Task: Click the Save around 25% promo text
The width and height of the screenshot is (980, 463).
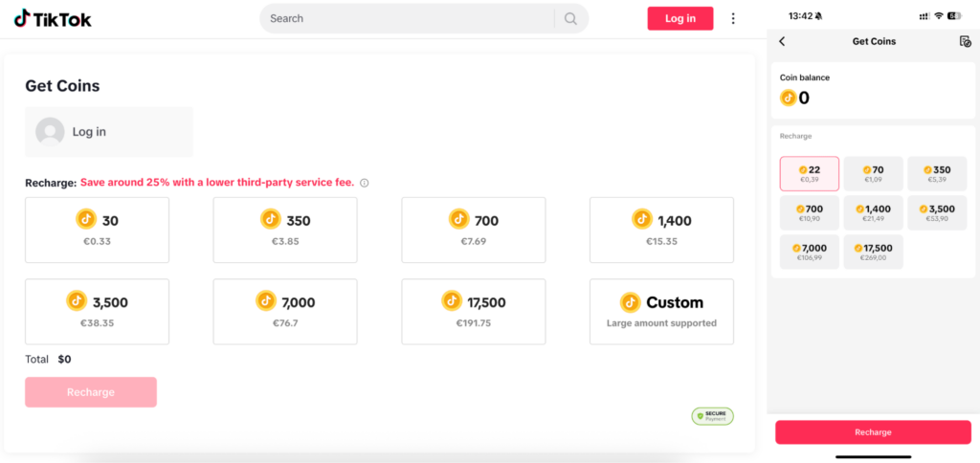Action: [x=217, y=183]
